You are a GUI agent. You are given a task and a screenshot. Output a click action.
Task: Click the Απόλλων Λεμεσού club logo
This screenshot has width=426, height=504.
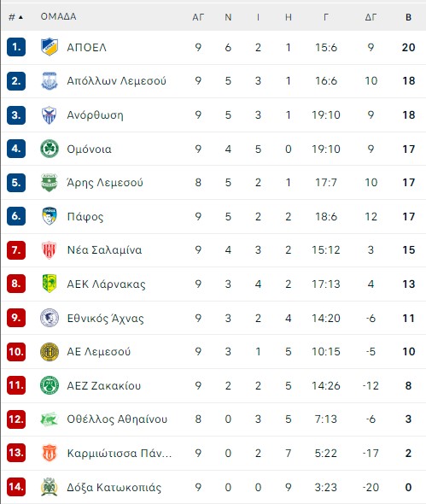click(50, 81)
